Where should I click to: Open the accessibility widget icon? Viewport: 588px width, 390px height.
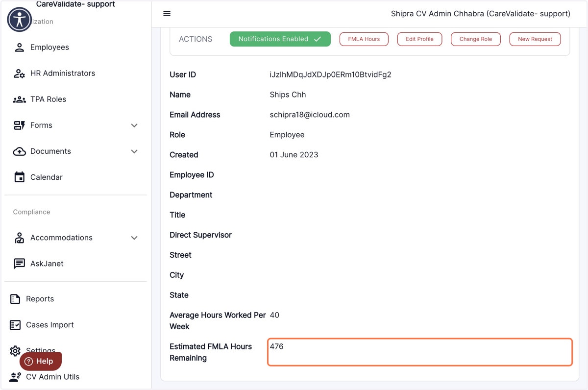coord(20,20)
